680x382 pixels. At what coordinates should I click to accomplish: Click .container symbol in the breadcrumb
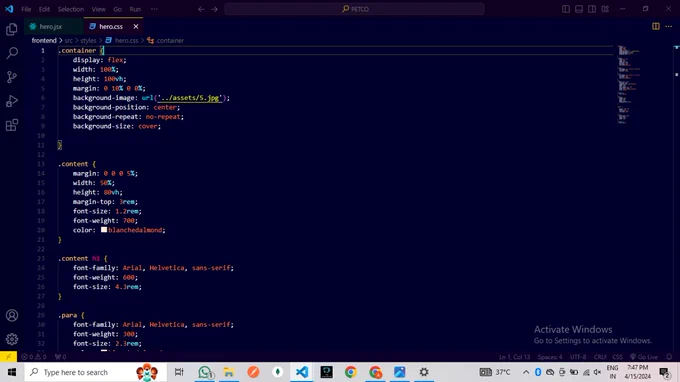coord(170,40)
